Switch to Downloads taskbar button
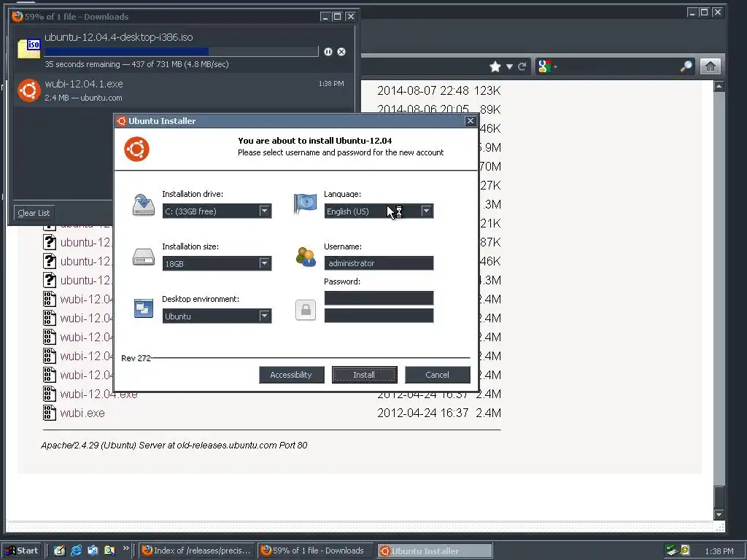The height and width of the screenshot is (560, 747). click(315, 551)
